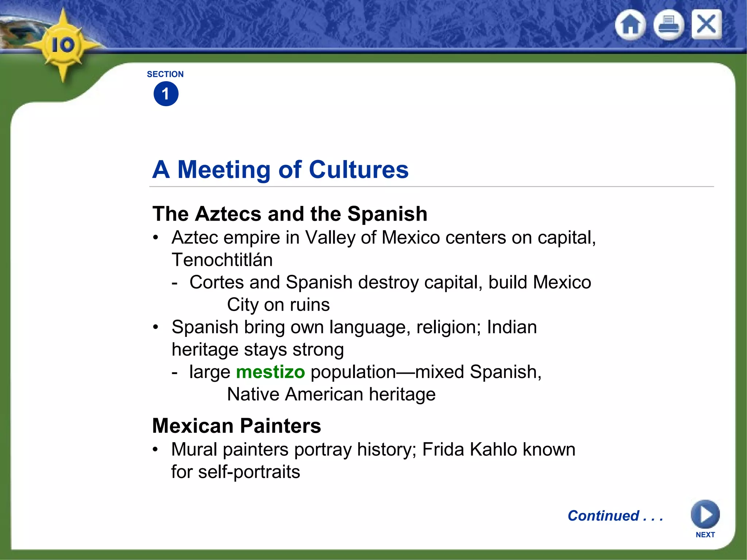Click 'Mural painters portray history; Frida Kahlo known' line
Screen dimensions: 747x560
[x=373, y=450]
